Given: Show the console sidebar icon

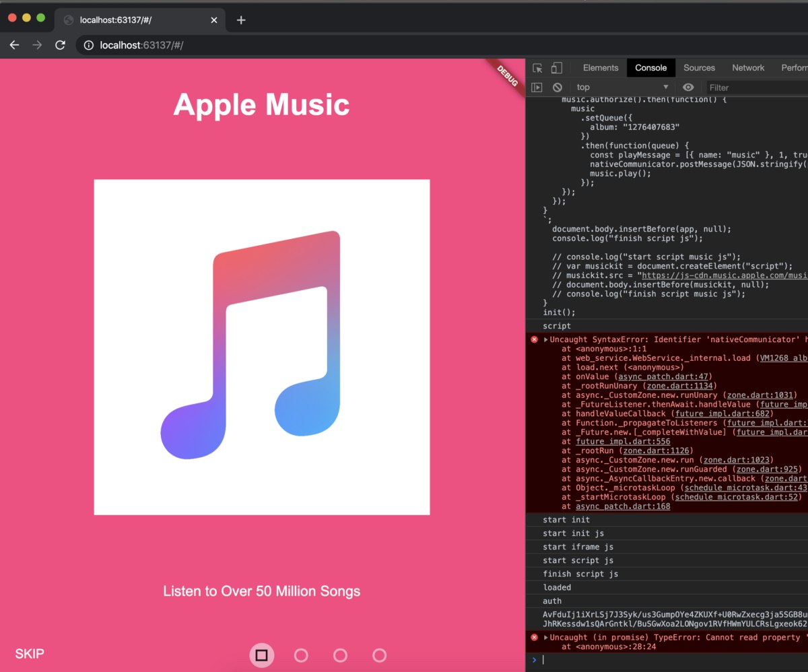Looking at the screenshot, I should coord(537,88).
